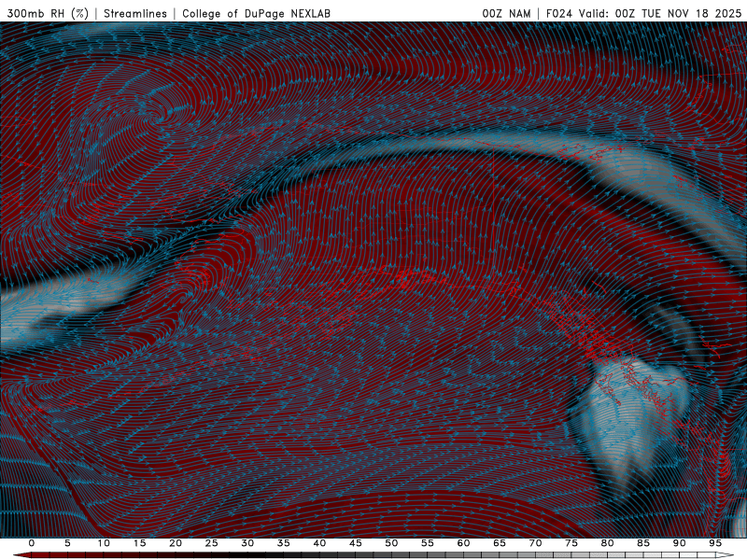This screenshot has height=560, width=747.
Task: Click the '300mb RH (%)' title text
Action: (48, 14)
